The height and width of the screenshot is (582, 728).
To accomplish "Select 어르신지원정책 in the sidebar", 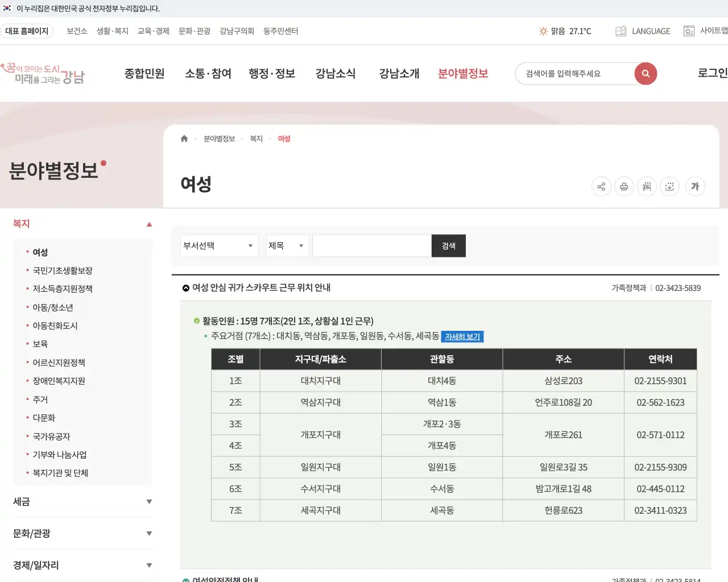I will tap(59, 363).
